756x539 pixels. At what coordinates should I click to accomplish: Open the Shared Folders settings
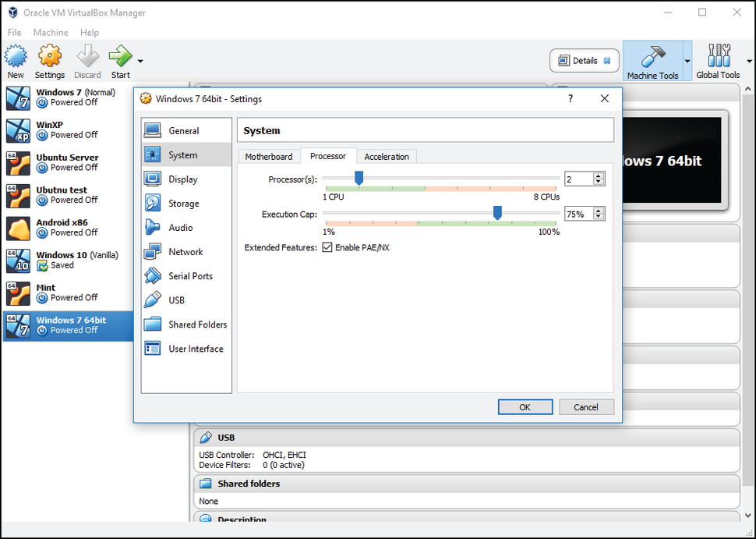[x=195, y=324]
